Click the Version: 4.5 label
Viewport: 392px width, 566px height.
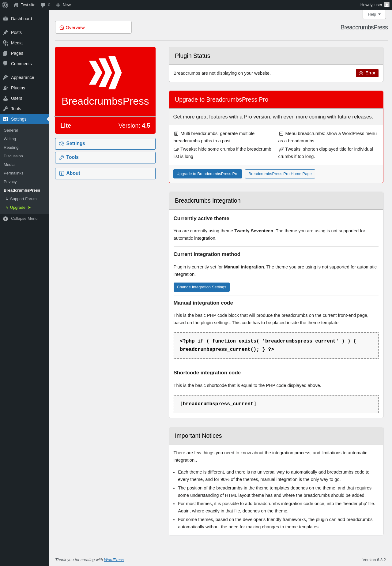[x=134, y=126]
